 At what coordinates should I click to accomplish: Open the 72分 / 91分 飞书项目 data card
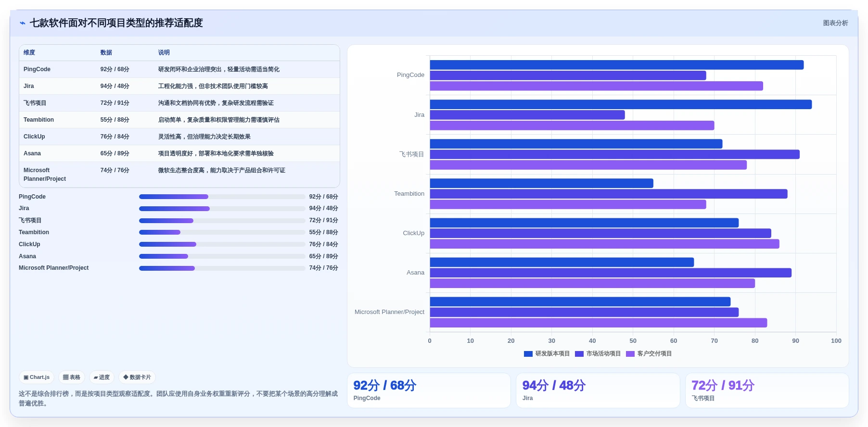coord(767,390)
